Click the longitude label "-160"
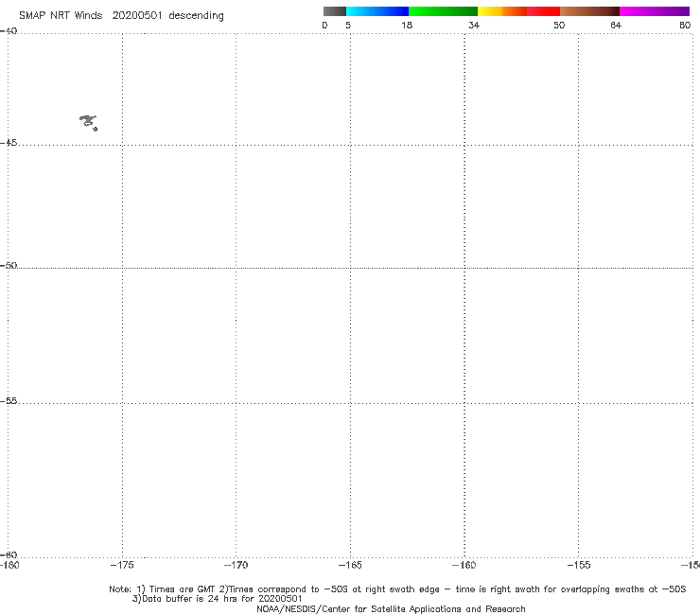This screenshot has height=615, width=700. coord(464,565)
